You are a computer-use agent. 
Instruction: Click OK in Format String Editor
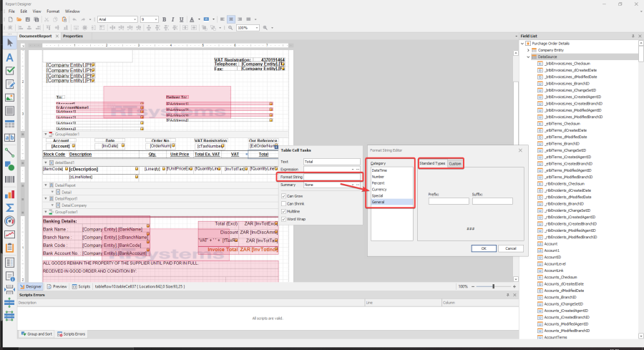[x=484, y=248]
